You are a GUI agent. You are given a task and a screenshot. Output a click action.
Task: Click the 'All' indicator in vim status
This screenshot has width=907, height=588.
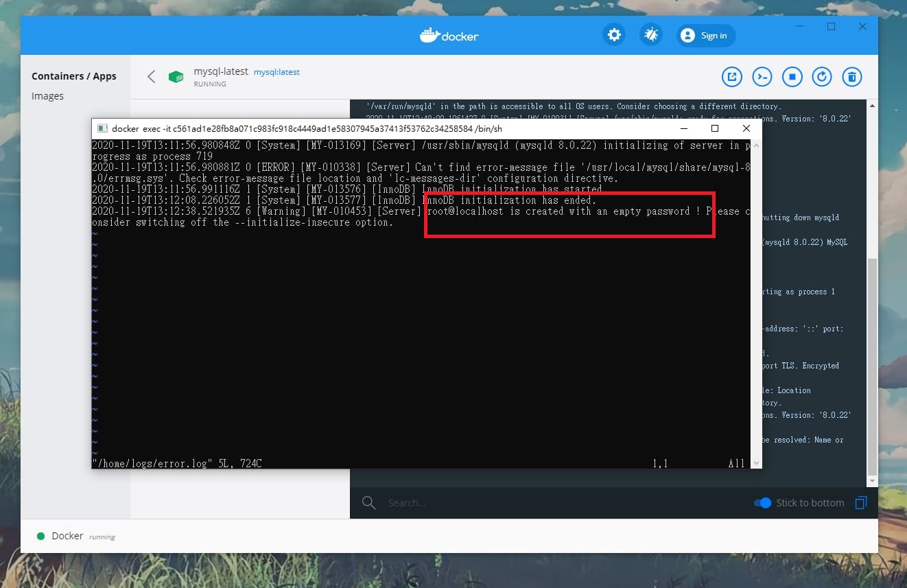736,463
